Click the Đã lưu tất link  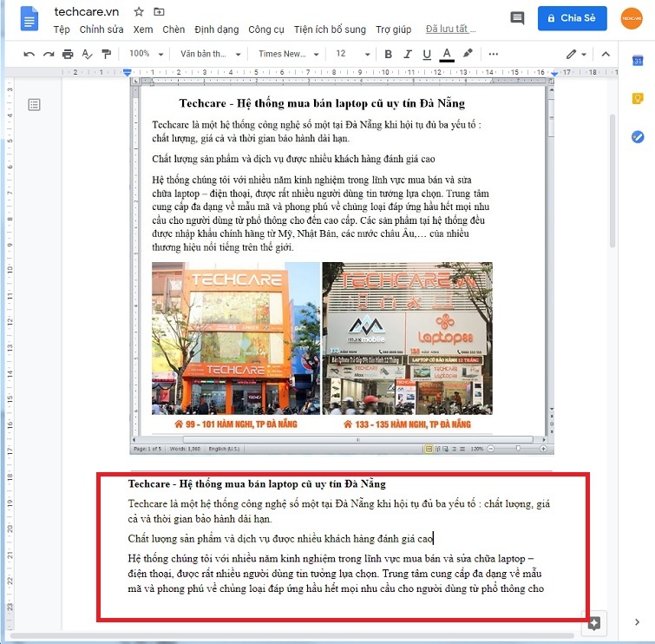[451, 30]
